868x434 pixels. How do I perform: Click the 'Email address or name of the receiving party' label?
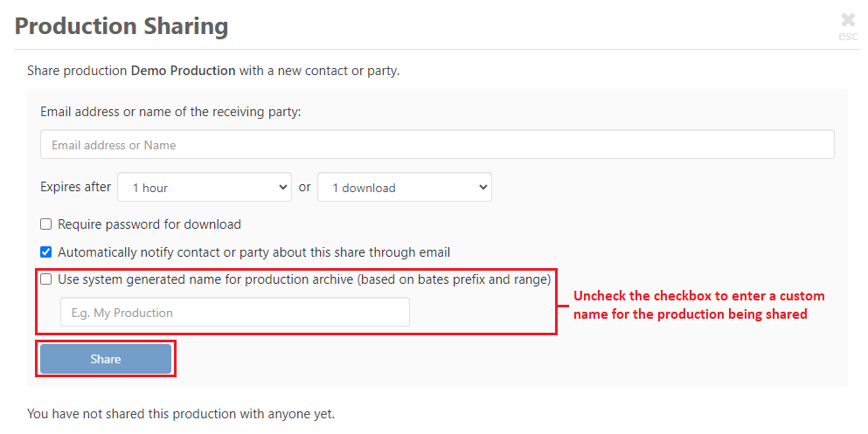tap(170, 112)
